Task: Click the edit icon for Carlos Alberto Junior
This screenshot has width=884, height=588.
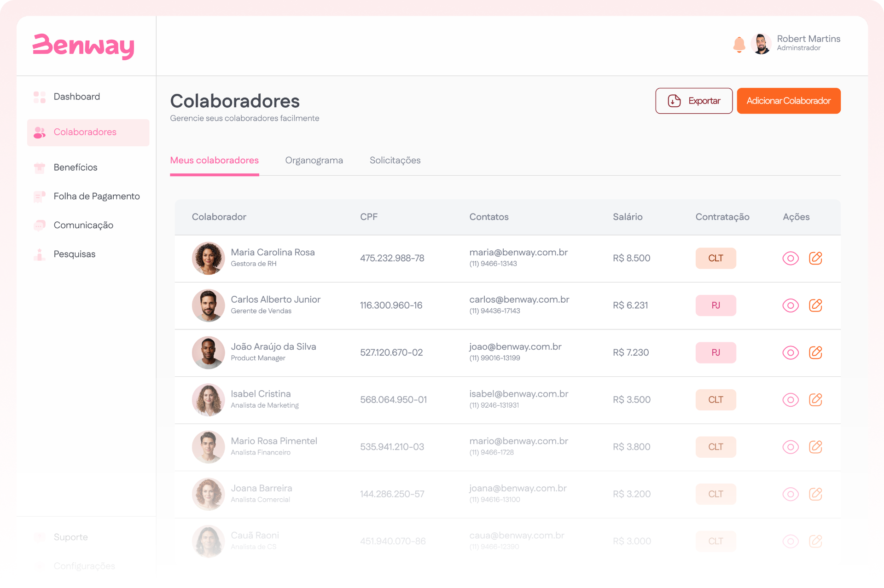Action: tap(815, 306)
